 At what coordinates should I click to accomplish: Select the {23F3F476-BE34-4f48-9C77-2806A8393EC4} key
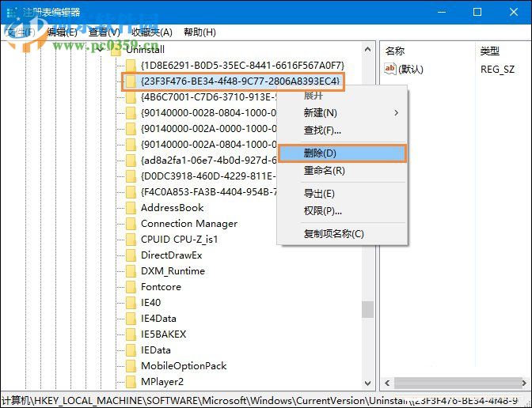[x=240, y=81]
